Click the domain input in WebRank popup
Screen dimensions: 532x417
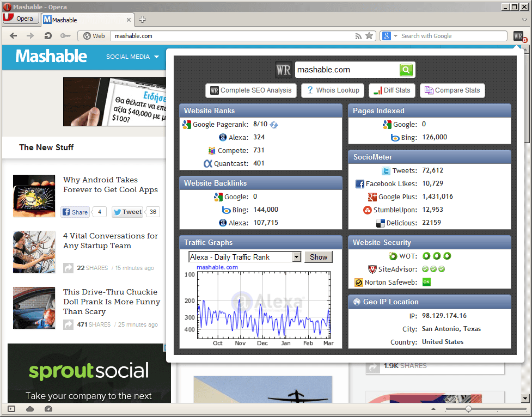347,70
